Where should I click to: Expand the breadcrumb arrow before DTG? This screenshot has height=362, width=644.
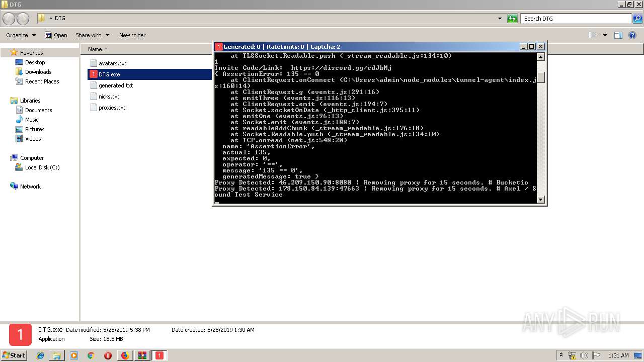click(x=51, y=19)
